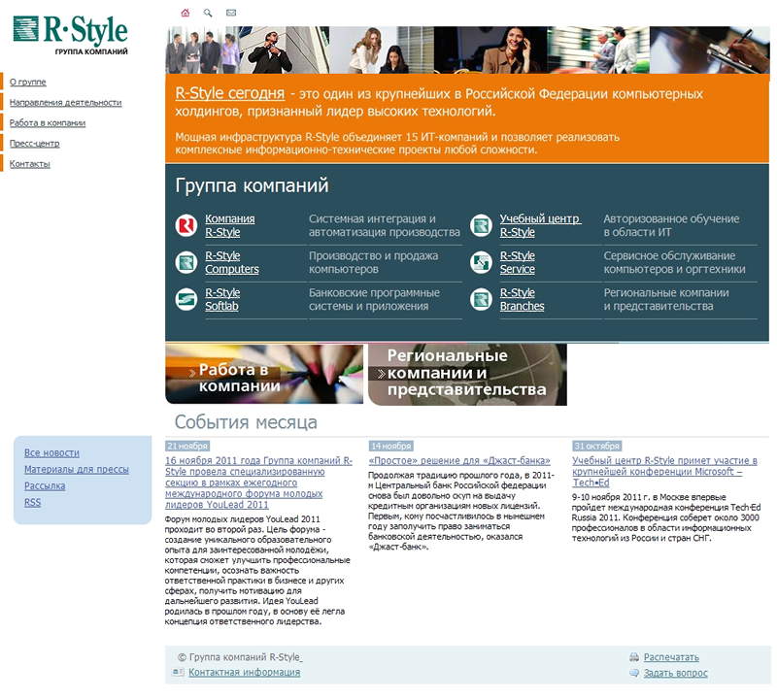Open the R-Style сегодня link
The height and width of the screenshot is (700, 777).
(x=229, y=94)
